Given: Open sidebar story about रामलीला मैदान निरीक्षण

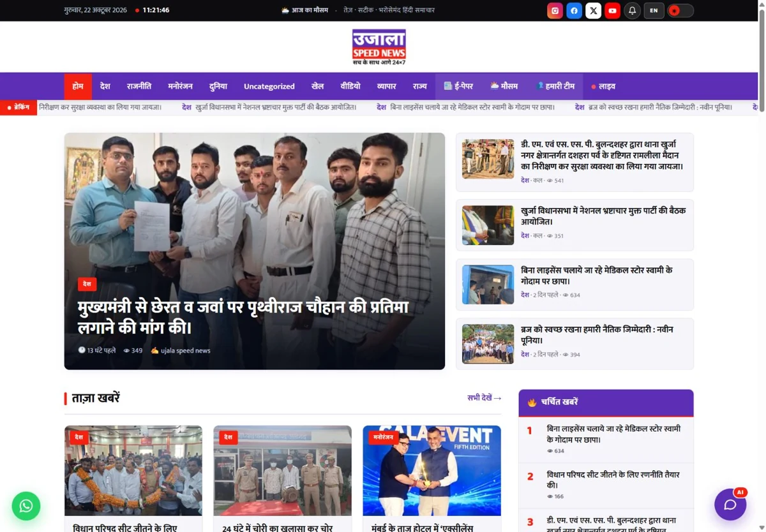Looking at the screenshot, I should (x=602, y=155).
